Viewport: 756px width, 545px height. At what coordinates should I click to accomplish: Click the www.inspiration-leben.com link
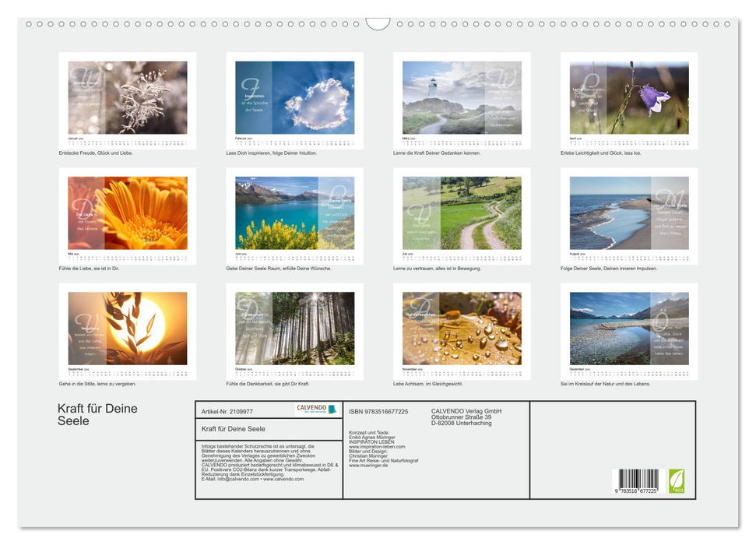click(x=377, y=446)
